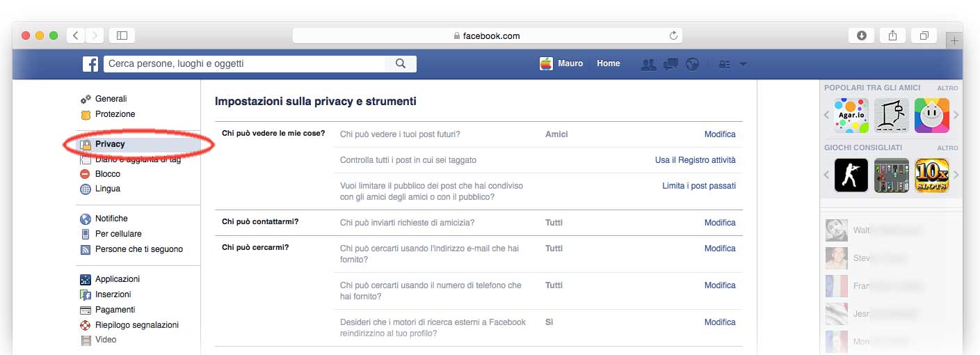Screen dimensions: 980x355
Task: Expand the account menu dropdown arrow
Action: coord(743,64)
